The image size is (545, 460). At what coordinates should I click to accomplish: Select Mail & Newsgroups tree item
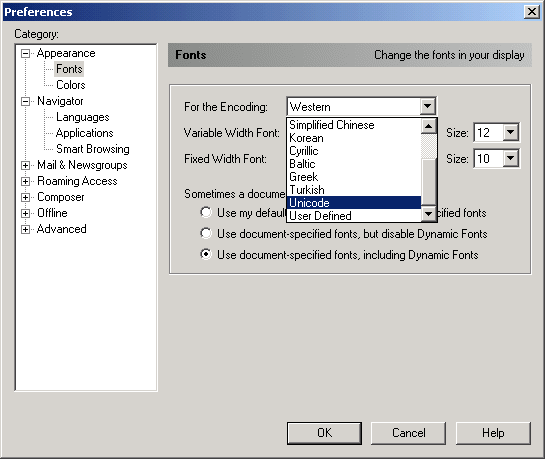(x=82, y=165)
